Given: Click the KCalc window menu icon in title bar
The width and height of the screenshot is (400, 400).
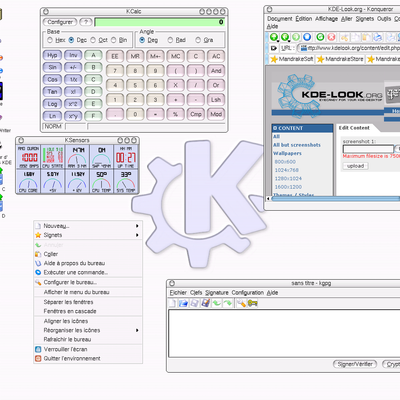Looking at the screenshot, I should click(46, 11).
